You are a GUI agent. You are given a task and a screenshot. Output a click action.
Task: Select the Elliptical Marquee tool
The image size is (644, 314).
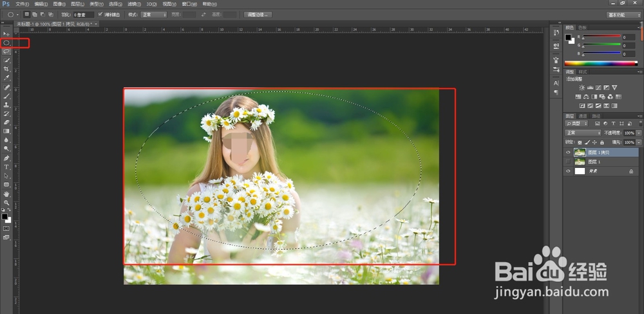coord(6,42)
